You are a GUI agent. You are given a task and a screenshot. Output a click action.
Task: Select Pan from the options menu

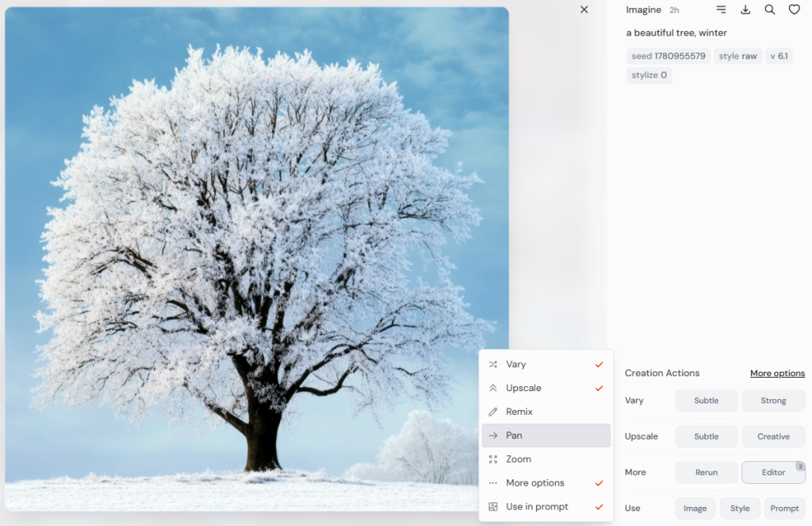click(x=546, y=436)
